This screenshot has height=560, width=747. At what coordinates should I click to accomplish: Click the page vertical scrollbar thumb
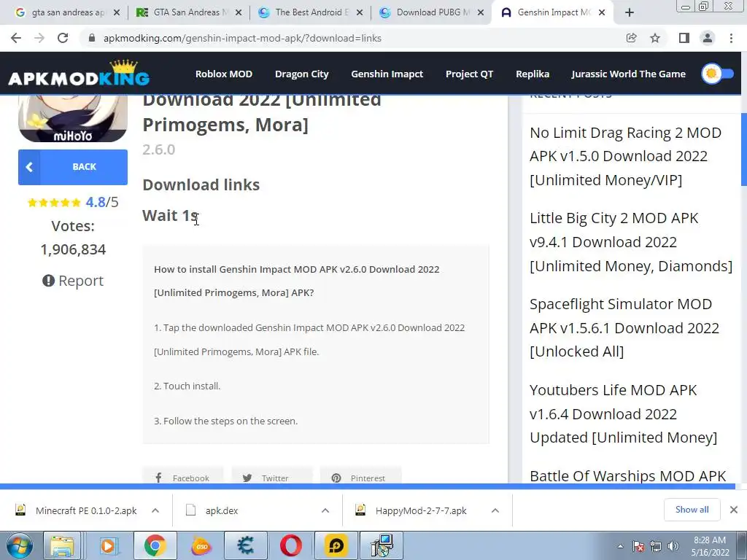coord(743,149)
